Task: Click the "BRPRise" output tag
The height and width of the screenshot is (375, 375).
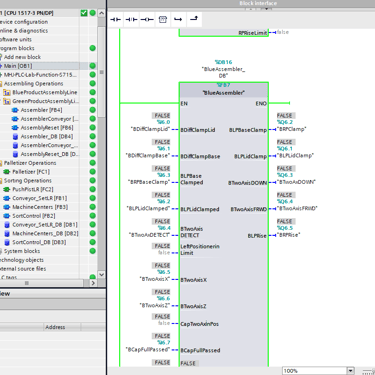Action: (x=289, y=235)
